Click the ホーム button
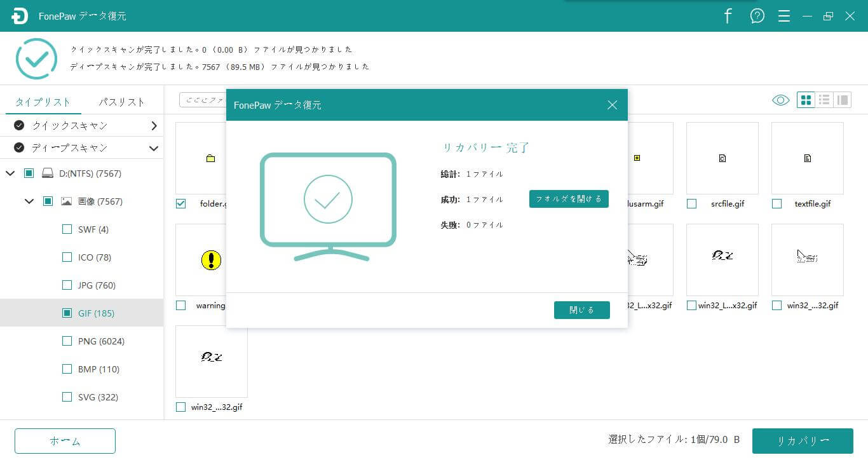This screenshot has height=469, width=868. click(x=65, y=441)
